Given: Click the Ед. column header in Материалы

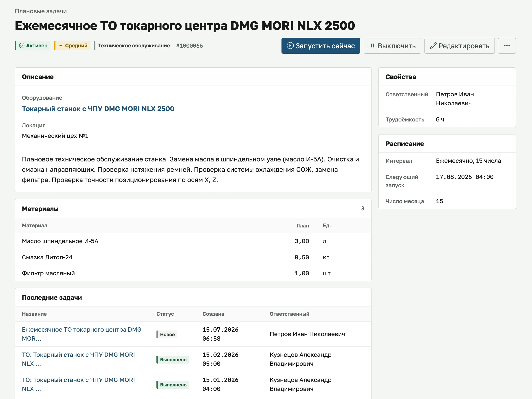Looking at the screenshot, I should tap(327, 226).
